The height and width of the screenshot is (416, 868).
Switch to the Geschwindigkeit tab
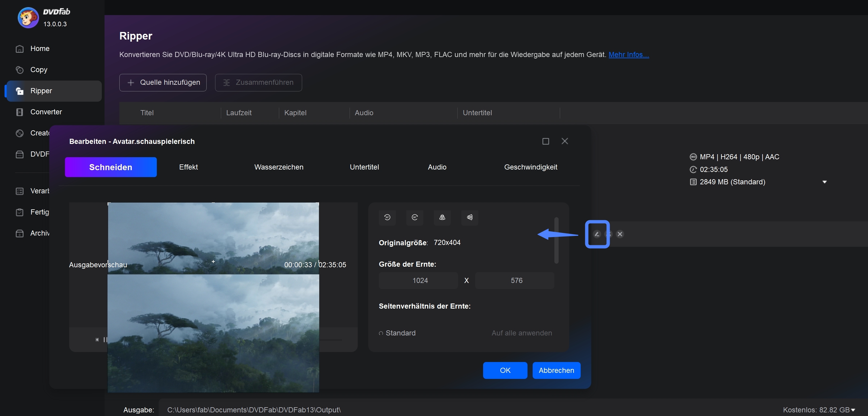(x=530, y=167)
